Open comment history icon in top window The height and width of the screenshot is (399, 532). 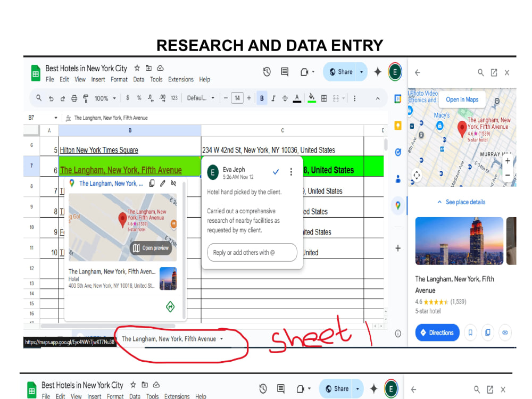[285, 72]
